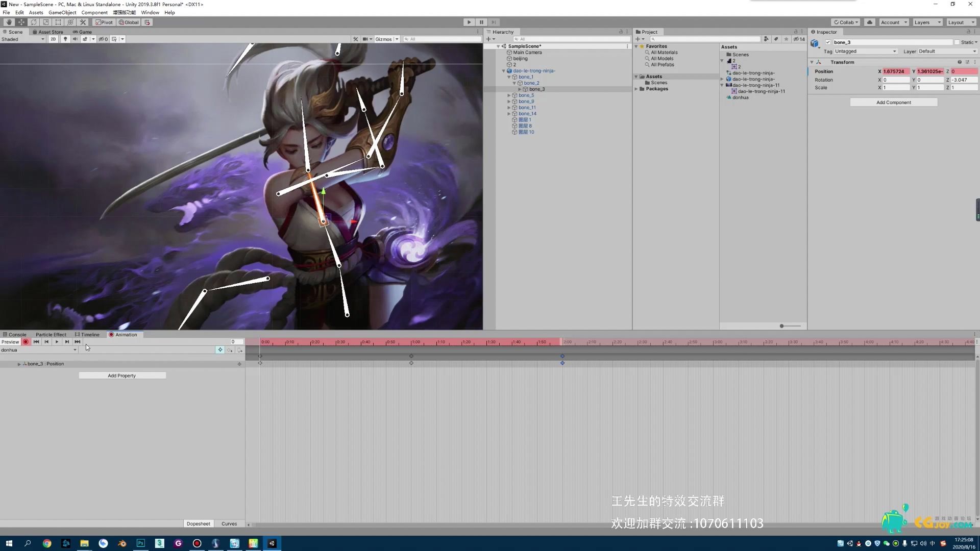Collapse the Transform component

pyautogui.click(x=812, y=62)
